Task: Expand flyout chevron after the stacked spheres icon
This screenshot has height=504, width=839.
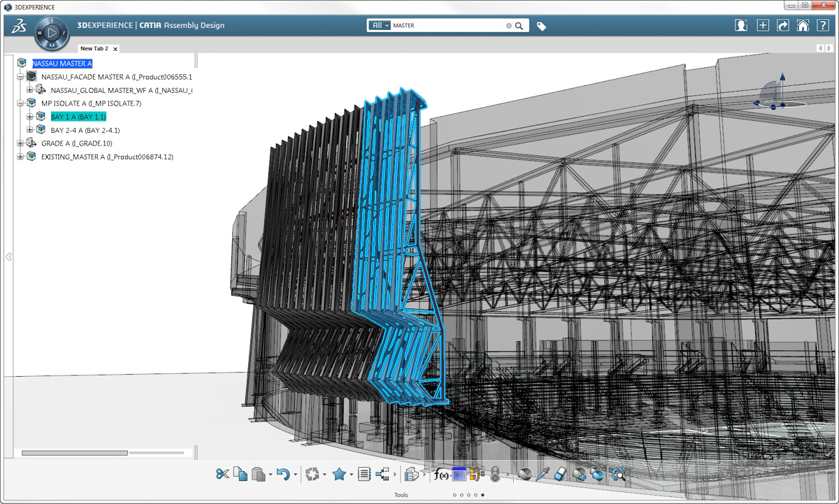Action: (x=508, y=475)
